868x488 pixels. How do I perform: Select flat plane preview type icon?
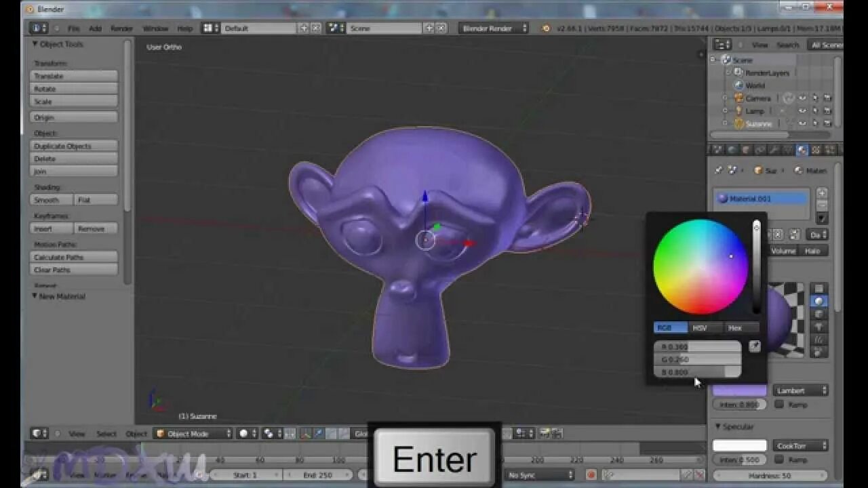pos(819,289)
